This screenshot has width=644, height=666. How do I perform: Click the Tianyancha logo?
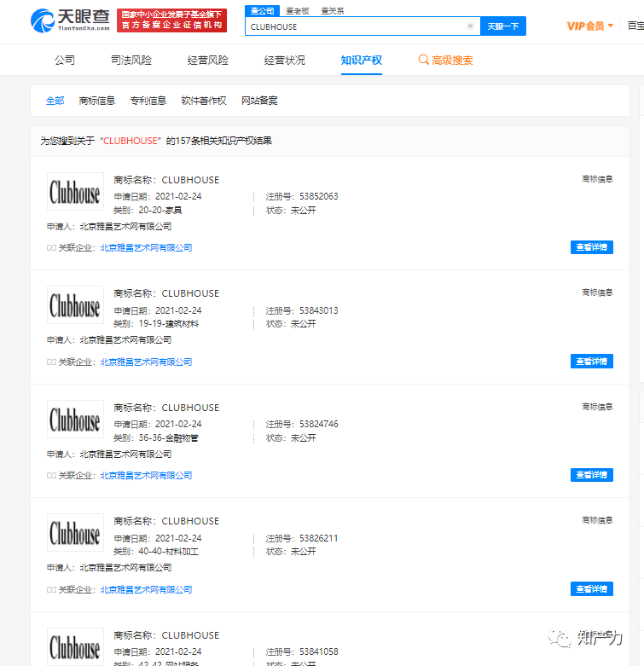[x=70, y=20]
